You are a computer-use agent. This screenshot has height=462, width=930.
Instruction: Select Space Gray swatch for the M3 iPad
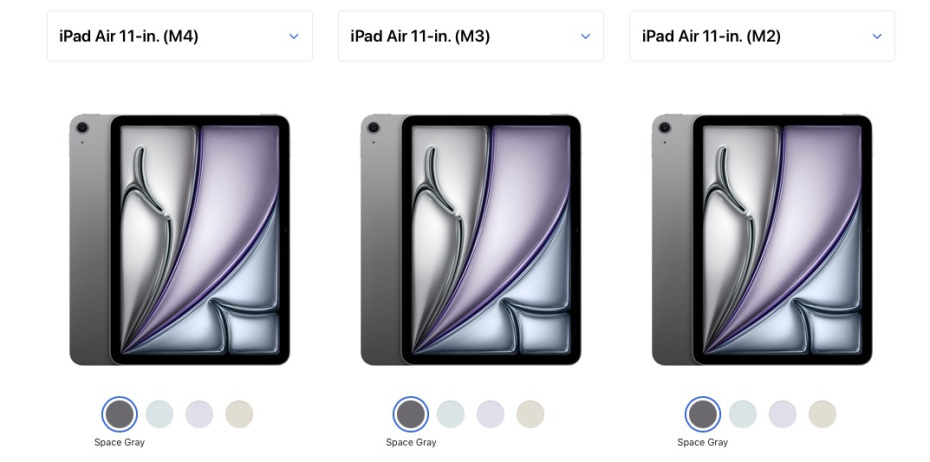411,414
